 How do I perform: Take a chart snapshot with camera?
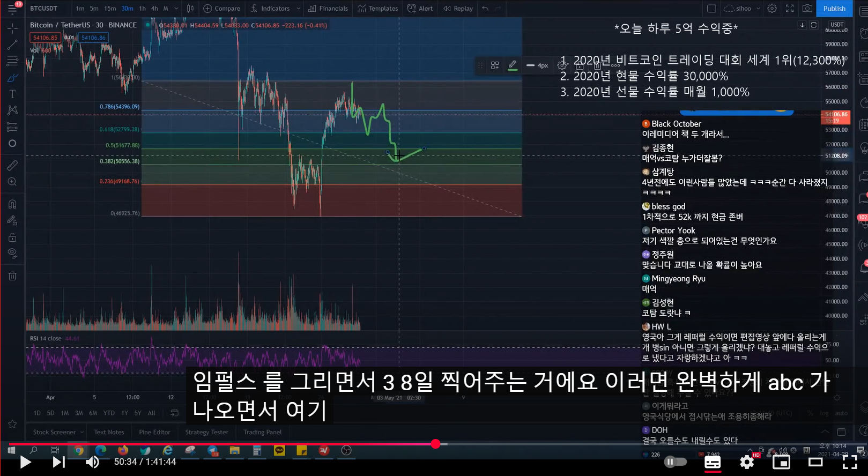click(x=807, y=9)
